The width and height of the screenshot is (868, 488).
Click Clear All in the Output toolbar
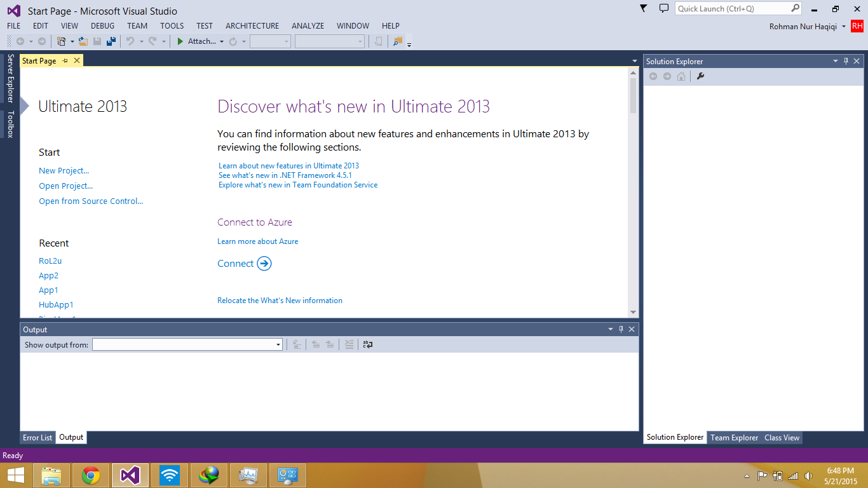pyautogui.click(x=349, y=344)
